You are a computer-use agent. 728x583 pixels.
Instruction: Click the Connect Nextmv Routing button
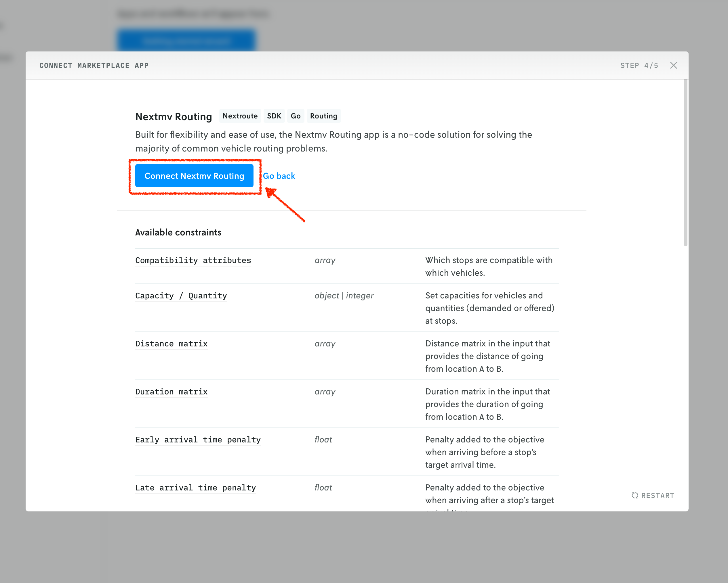pyautogui.click(x=194, y=176)
